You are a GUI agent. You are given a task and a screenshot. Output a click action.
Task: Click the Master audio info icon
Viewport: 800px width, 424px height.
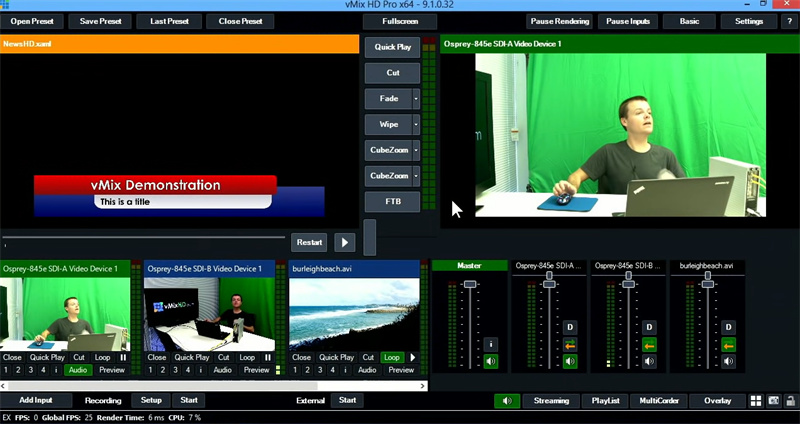click(x=491, y=344)
